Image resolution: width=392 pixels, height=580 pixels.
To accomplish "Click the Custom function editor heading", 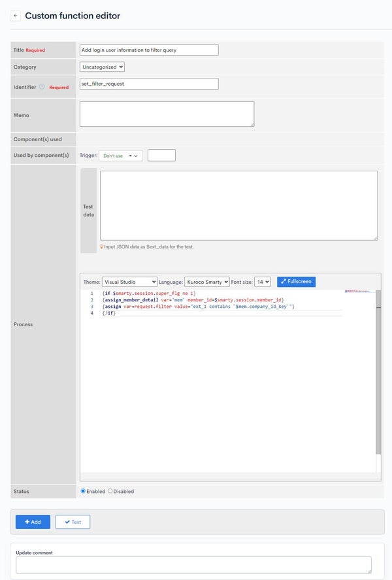I will [x=73, y=16].
